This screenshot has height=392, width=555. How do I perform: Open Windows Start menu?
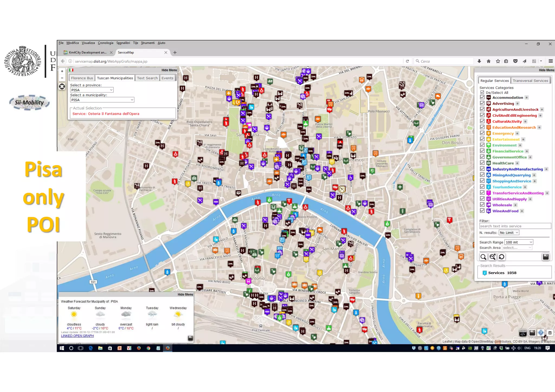tap(62, 348)
